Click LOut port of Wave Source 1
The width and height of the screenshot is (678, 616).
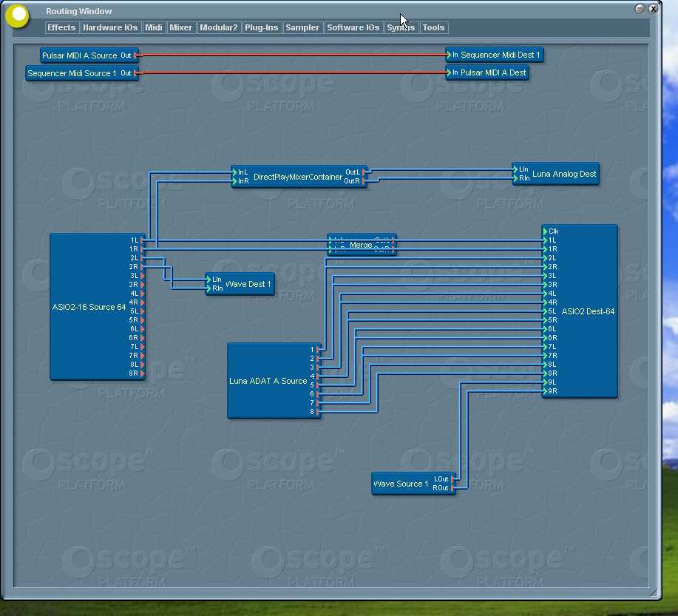[452, 479]
